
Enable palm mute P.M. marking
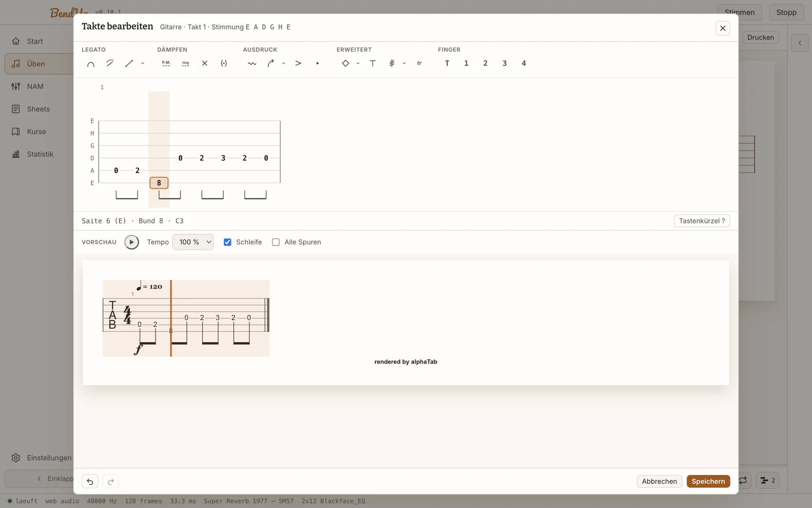pyautogui.click(x=166, y=63)
